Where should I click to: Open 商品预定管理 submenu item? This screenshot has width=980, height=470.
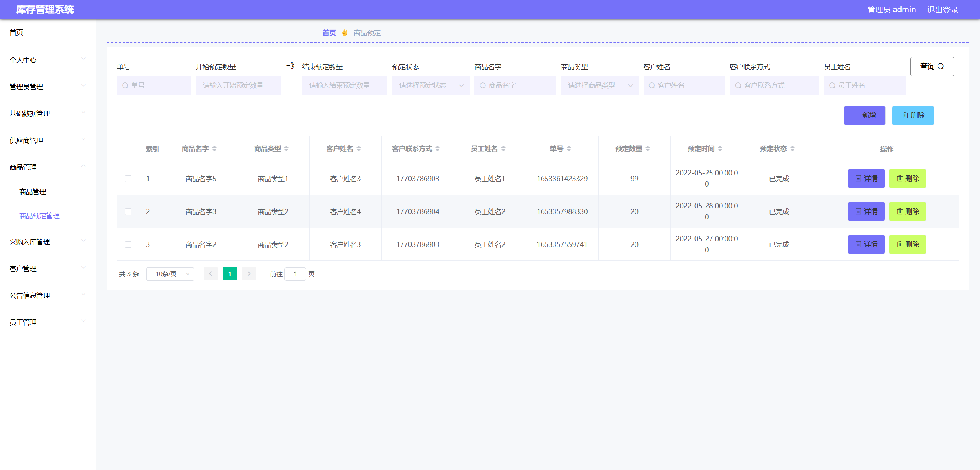pyautogui.click(x=39, y=216)
